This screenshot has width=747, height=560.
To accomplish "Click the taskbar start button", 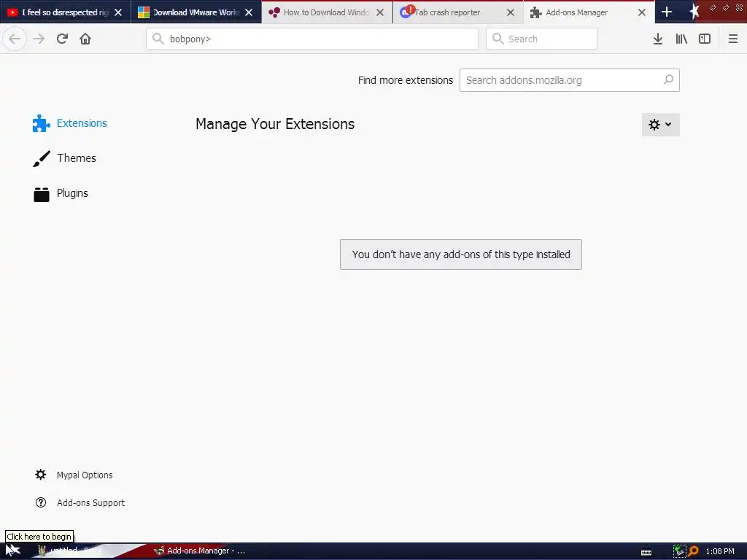I will [13, 551].
